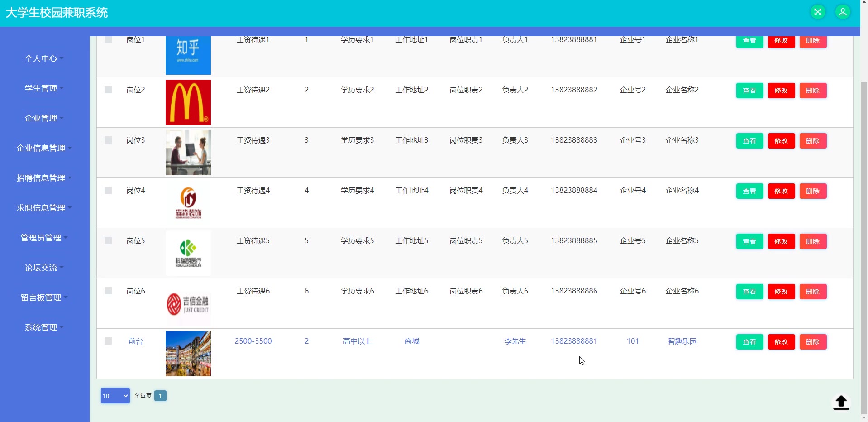The width and height of the screenshot is (868, 422).
Task: Click the back-to-top arrow icon
Action: click(841, 402)
